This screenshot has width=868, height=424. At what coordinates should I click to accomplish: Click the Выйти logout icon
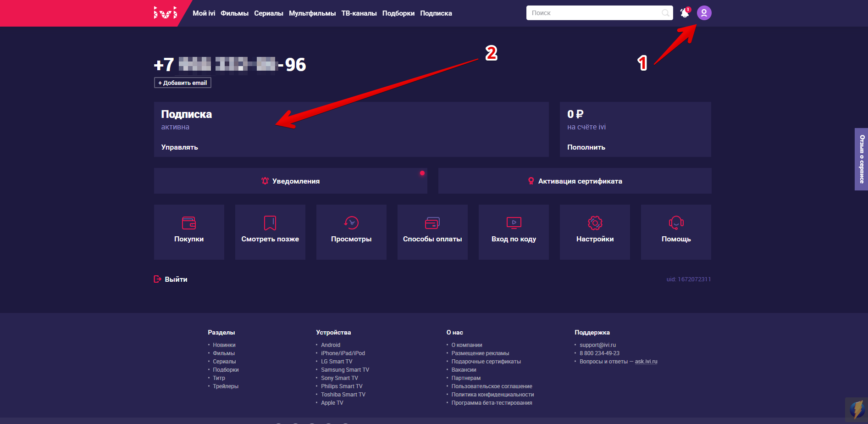(157, 279)
